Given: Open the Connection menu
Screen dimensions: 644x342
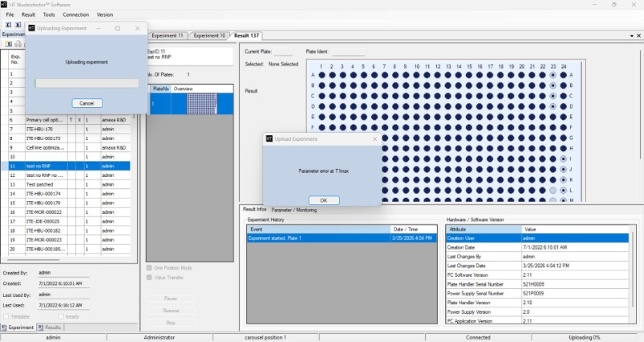Looking at the screenshot, I should pos(76,14).
